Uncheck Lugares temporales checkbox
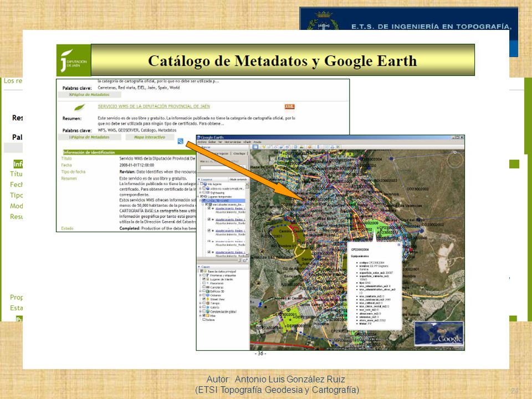Screen dimensions: 532x399 (x=202, y=196)
